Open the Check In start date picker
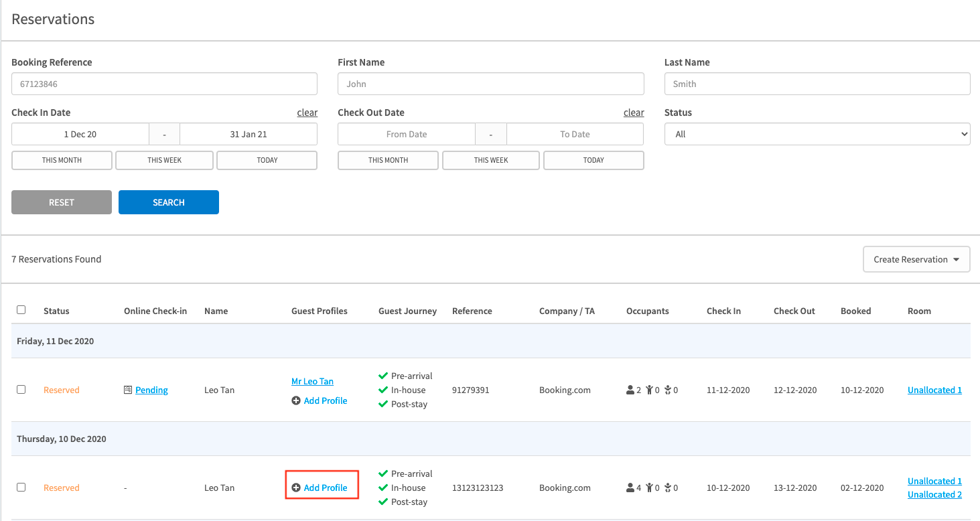This screenshot has width=980, height=521. pyautogui.click(x=80, y=134)
